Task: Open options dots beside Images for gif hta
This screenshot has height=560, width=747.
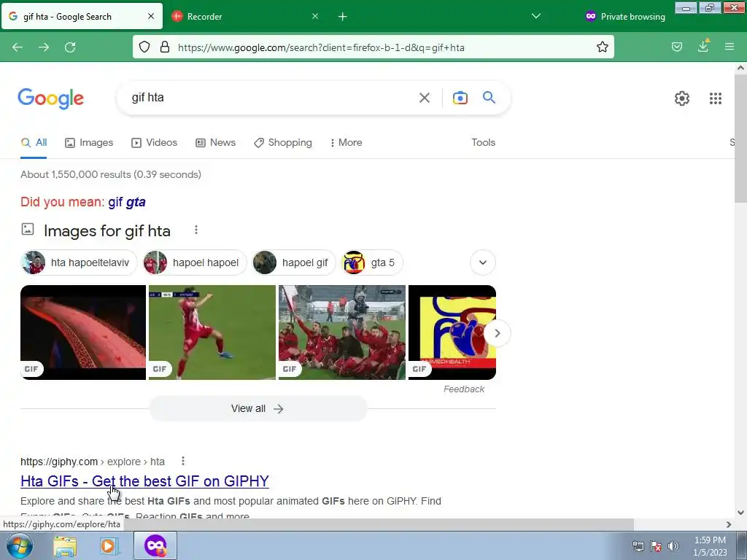Action: tap(196, 230)
